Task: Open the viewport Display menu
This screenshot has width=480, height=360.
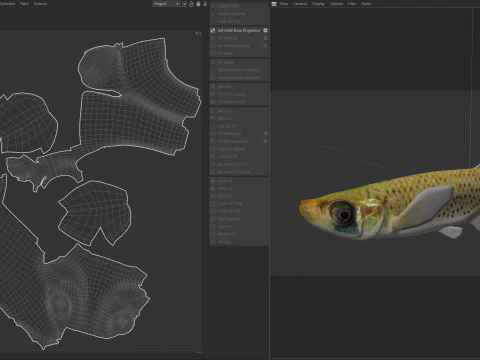Action: tap(318, 4)
